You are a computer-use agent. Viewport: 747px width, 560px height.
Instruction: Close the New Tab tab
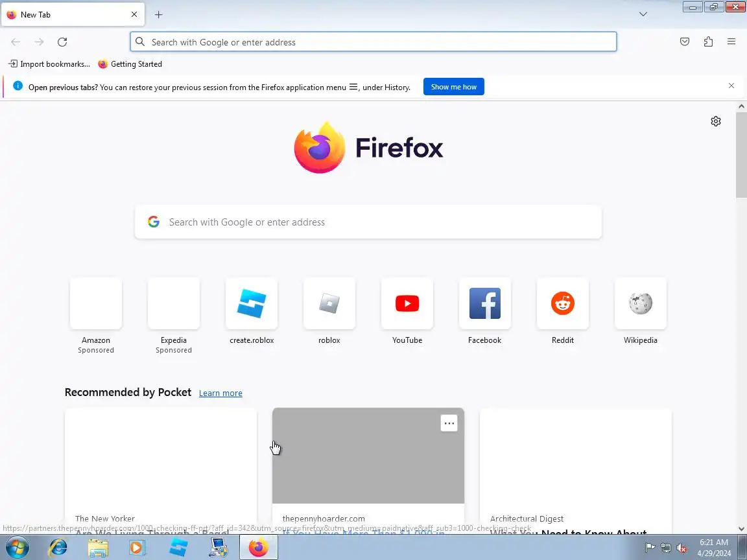pos(134,14)
